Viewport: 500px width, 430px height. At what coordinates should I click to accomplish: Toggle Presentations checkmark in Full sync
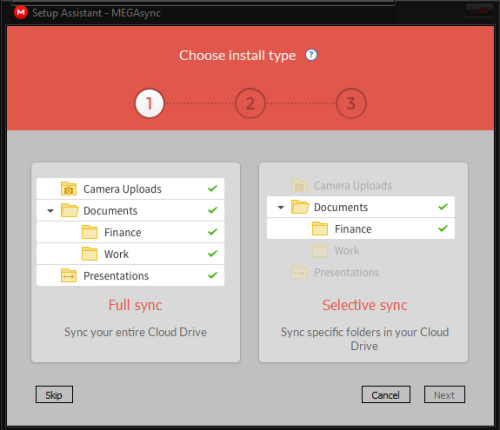pos(212,275)
